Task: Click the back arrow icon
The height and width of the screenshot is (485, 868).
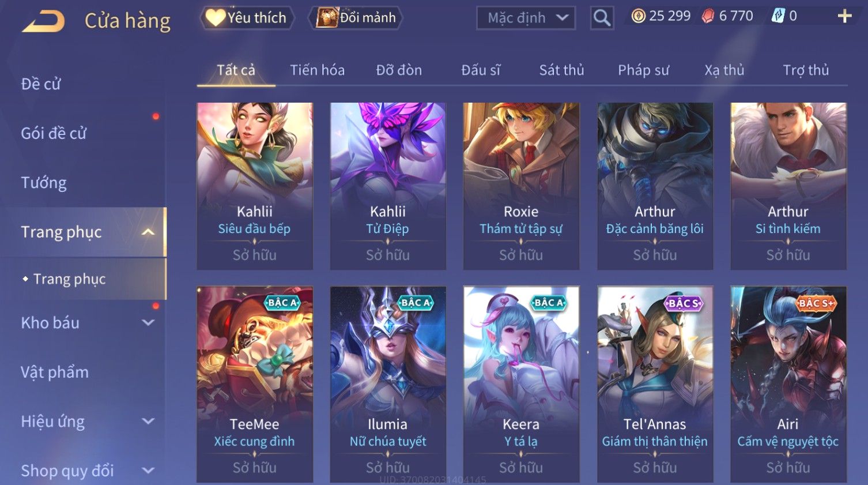Action: (x=44, y=21)
